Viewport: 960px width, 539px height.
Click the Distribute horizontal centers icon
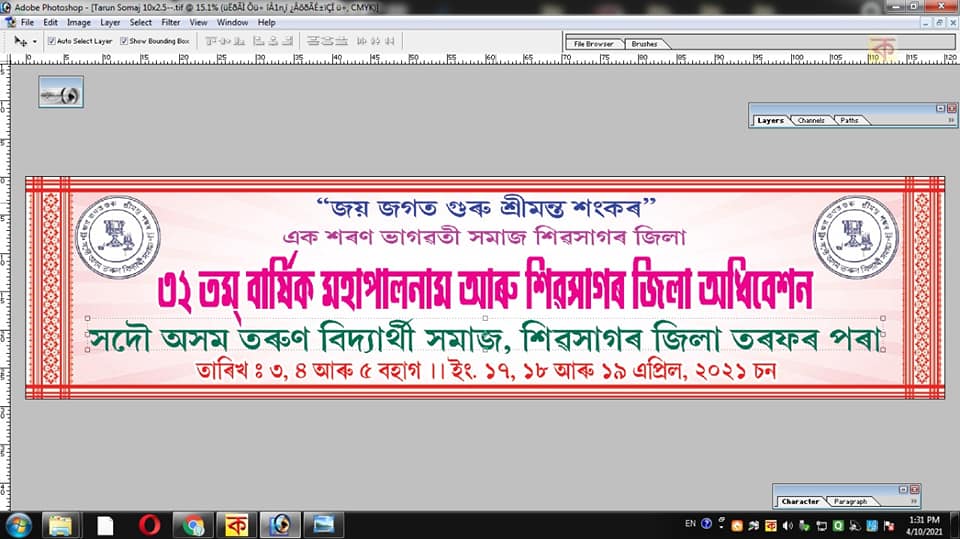click(376, 41)
